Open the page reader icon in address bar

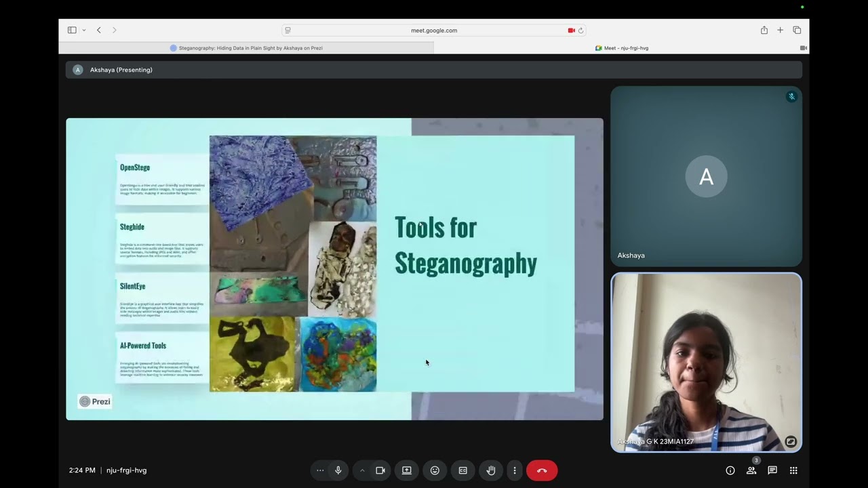point(288,30)
